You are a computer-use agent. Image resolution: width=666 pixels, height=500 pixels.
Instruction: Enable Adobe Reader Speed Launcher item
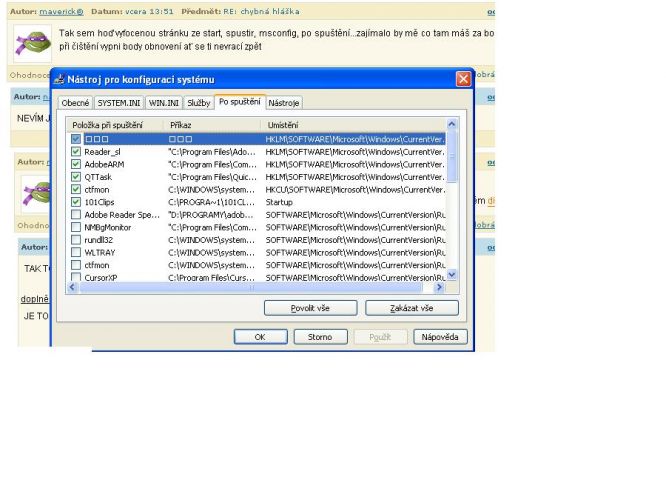[76, 215]
